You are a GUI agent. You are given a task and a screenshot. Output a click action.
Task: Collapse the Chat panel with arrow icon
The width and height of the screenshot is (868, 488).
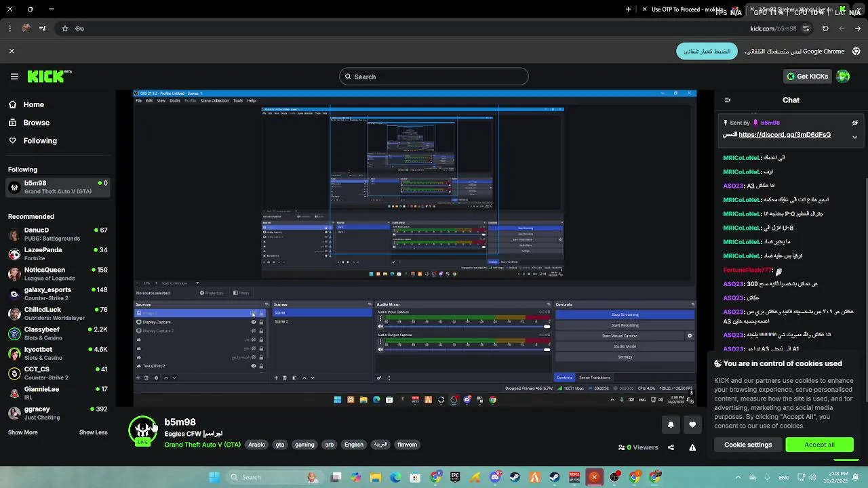coord(728,100)
